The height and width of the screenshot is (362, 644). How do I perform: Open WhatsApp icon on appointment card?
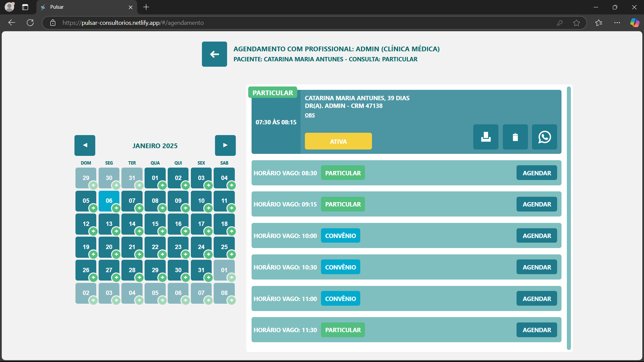pyautogui.click(x=544, y=137)
